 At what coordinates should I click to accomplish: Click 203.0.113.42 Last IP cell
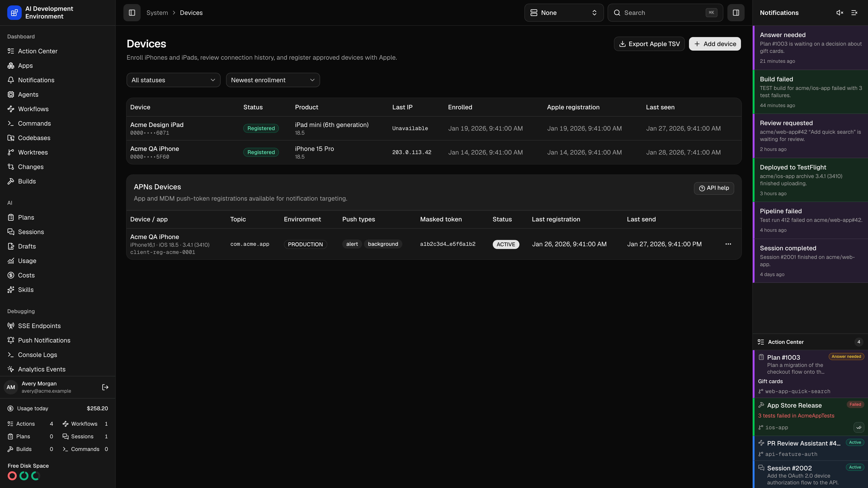coord(412,152)
